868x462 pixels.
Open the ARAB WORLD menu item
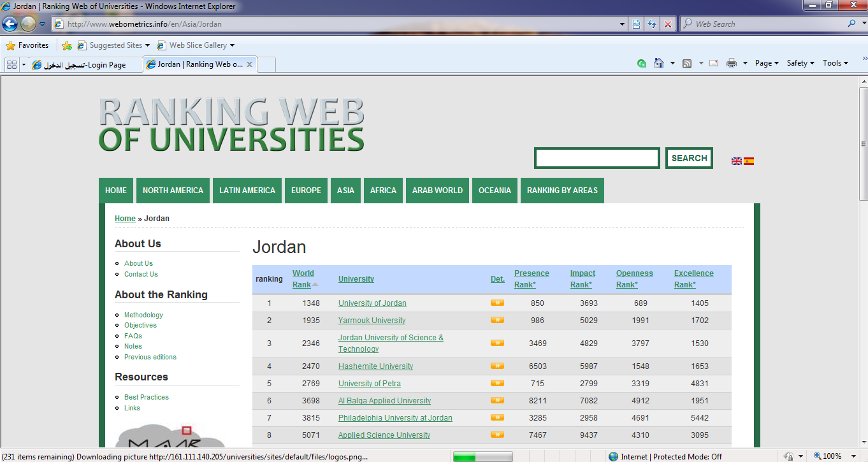click(x=437, y=191)
